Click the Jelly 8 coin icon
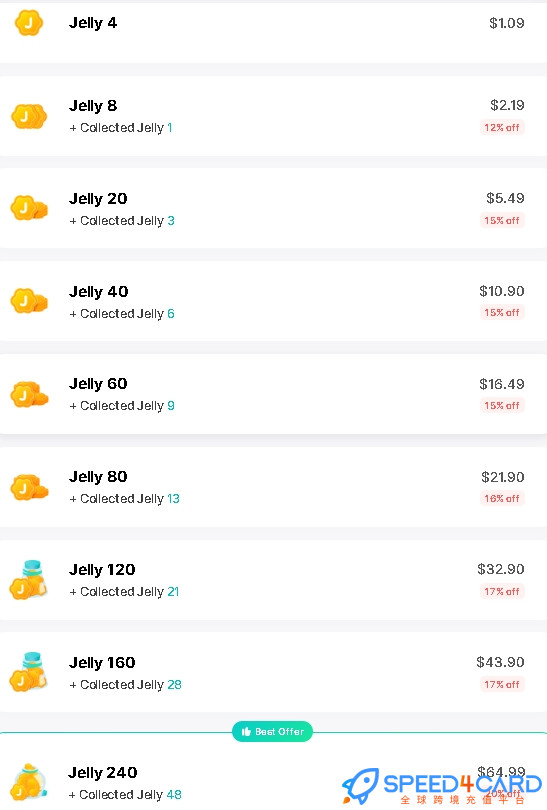Screen dimensions: 547x810 (29, 116)
